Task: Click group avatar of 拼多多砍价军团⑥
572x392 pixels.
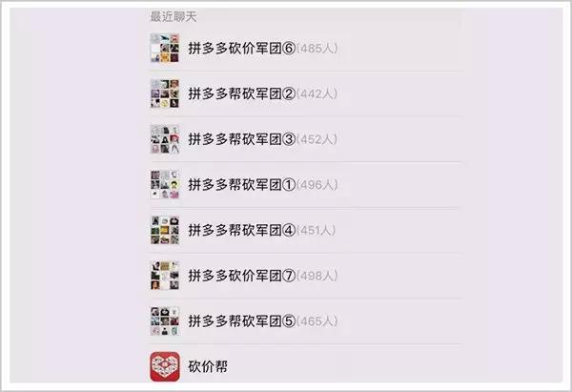Action: [x=165, y=49]
